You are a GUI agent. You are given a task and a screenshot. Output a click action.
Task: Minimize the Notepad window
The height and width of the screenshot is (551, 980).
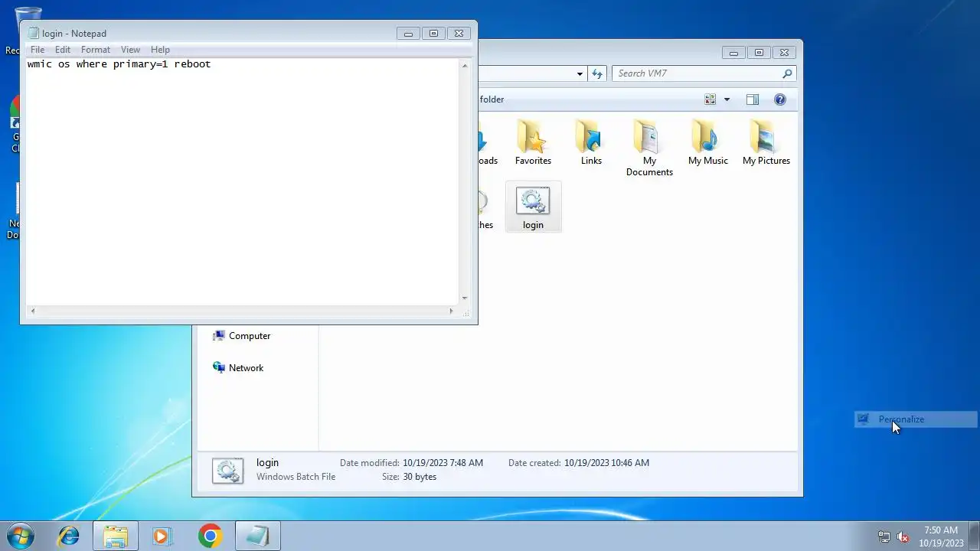point(408,33)
